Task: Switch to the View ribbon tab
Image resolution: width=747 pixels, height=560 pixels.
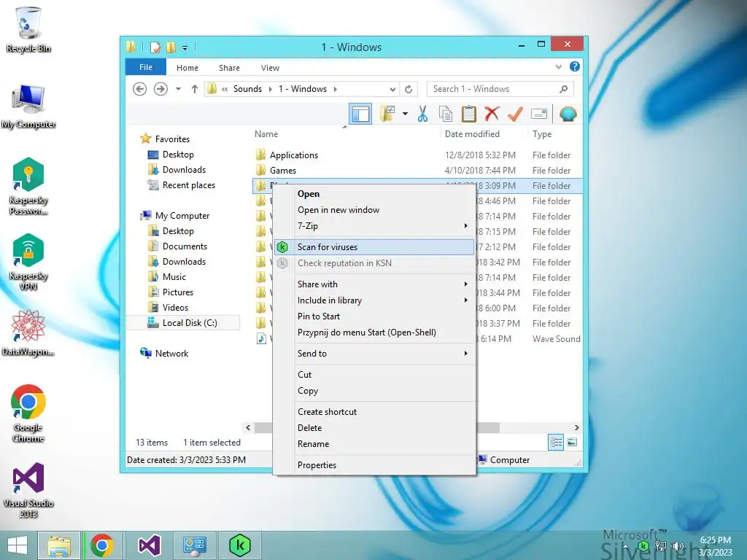Action: tap(270, 68)
